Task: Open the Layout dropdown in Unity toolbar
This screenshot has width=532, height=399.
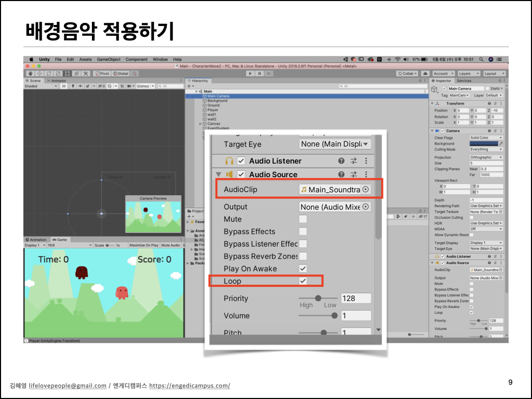Action: pyautogui.click(x=494, y=74)
